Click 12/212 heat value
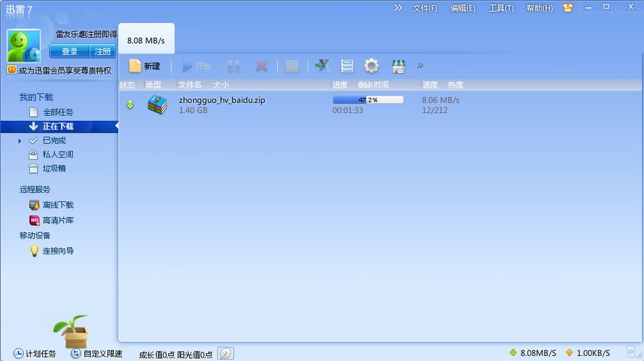Image resolution: width=644 pixels, height=361 pixels. coord(434,110)
